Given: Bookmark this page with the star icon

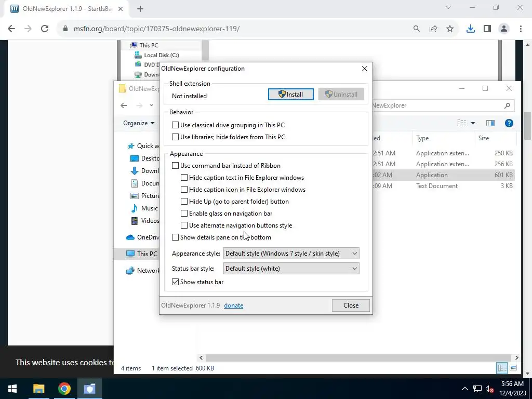Looking at the screenshot, I should click(450, 29).
